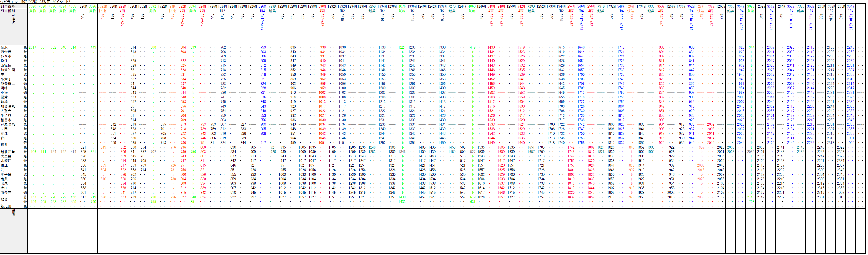Click the 福井 station row label
The height and width of the screenshot is (255, 868).
point(4,145)
